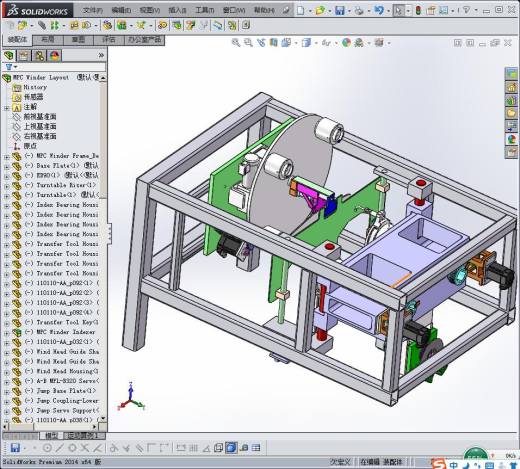The width and height of the screenshot is (520, 469).
Task: Switch to the 运动算例1 (Motion Study) tab
Action: (x=83, y=436)
